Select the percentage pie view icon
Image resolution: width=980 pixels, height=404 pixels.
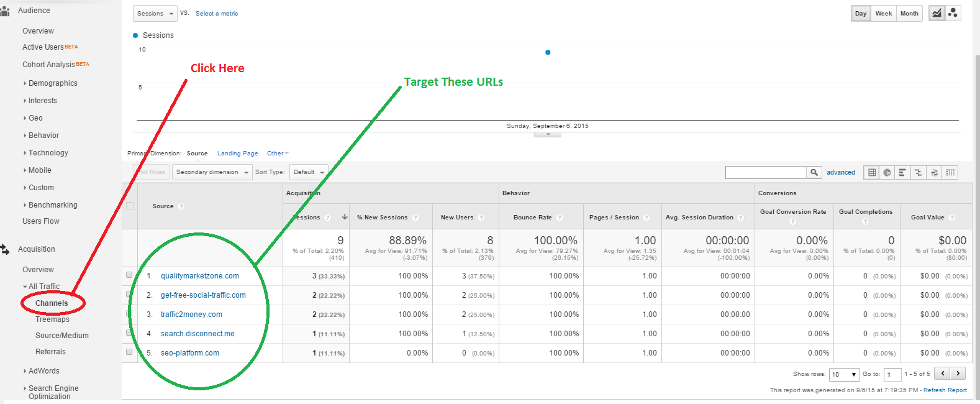tap(887, 172)
